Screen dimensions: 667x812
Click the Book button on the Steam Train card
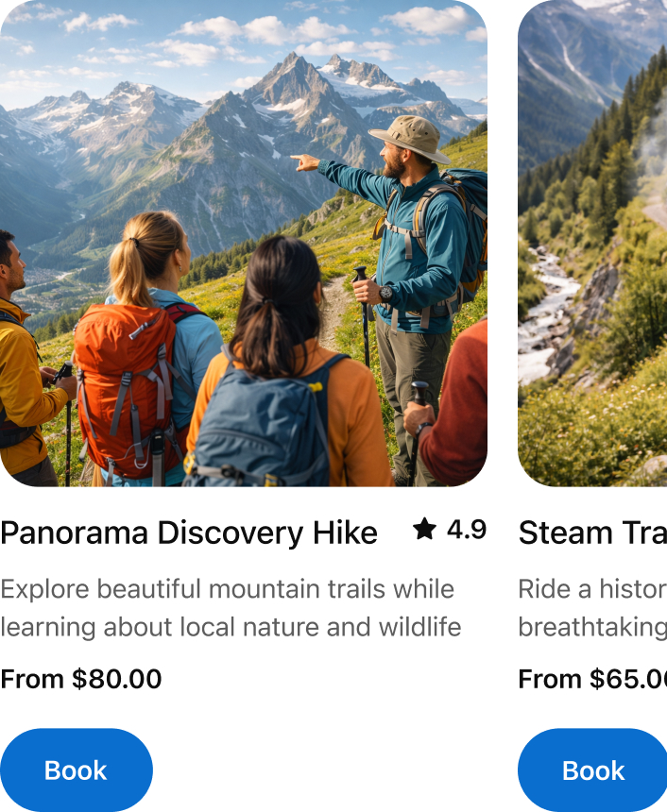[x=592, y=770]
